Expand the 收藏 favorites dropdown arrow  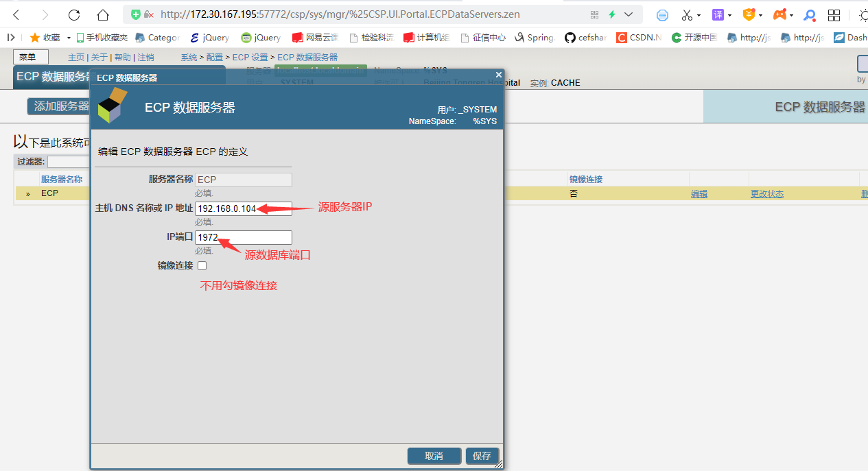[x=69, y=38]
